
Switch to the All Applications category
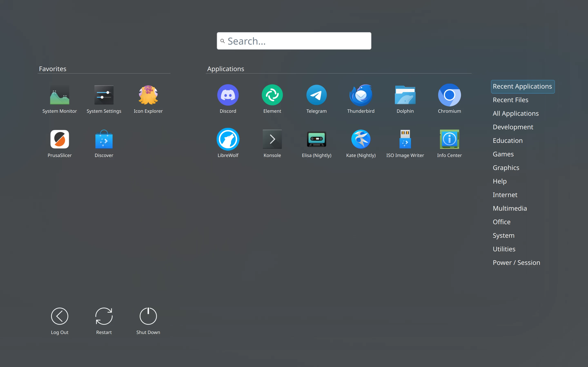click(x=515, y=113)
